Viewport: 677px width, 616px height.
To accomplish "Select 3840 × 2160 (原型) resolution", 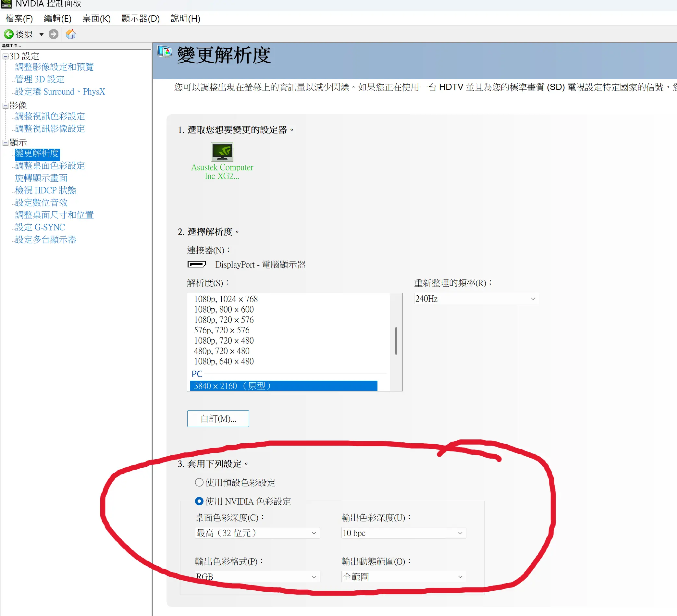I will (x=284, y=386).
